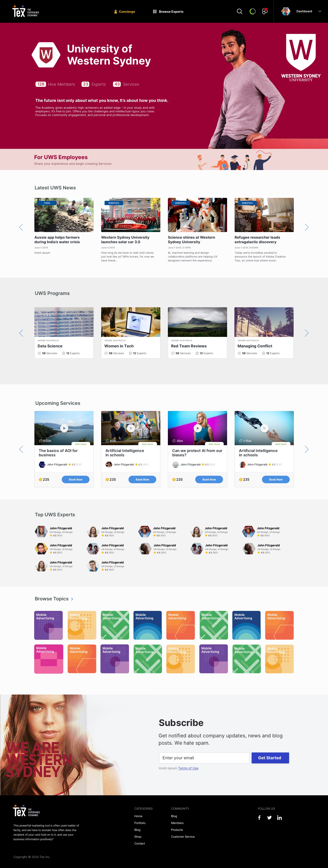Open Browse Topics via its chevron arrow
Screen dimensions: 328x868
pyautogui.click(x=72, y=599)
